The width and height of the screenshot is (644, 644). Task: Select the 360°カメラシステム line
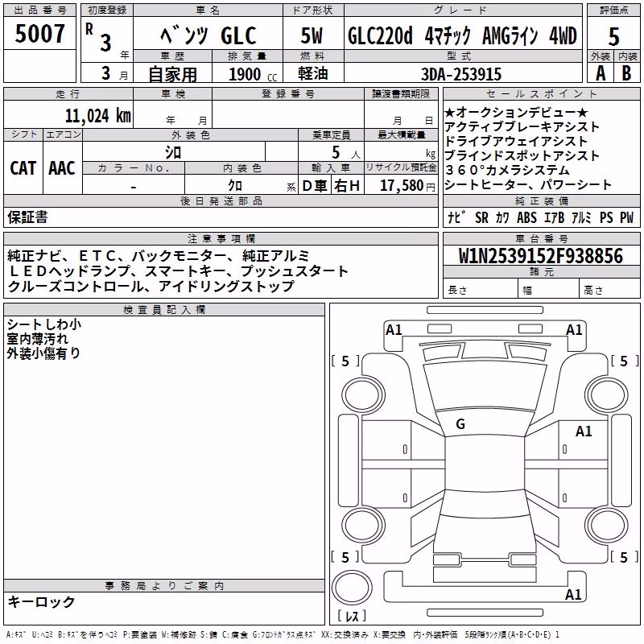coord(507,170)
